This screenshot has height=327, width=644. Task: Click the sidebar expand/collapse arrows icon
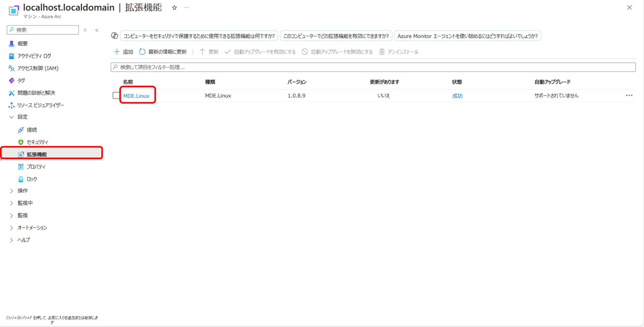[x=85, y=30]
